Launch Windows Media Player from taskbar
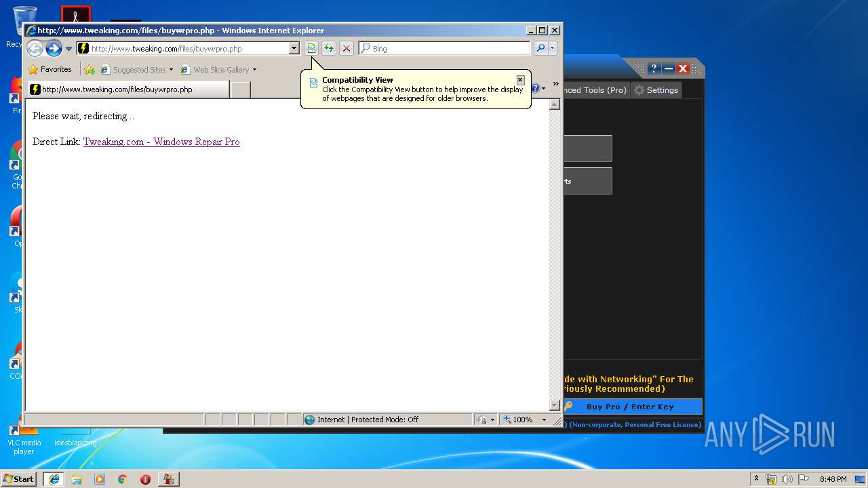 coord(100,479)
